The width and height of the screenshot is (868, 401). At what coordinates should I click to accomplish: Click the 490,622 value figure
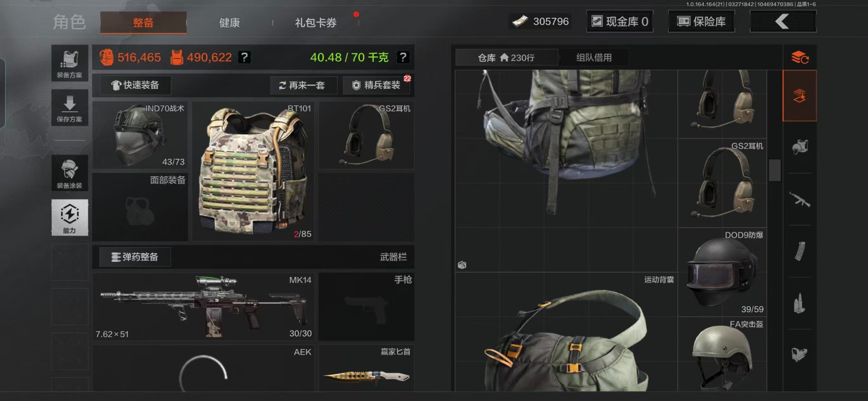click(x=209, y=57)
